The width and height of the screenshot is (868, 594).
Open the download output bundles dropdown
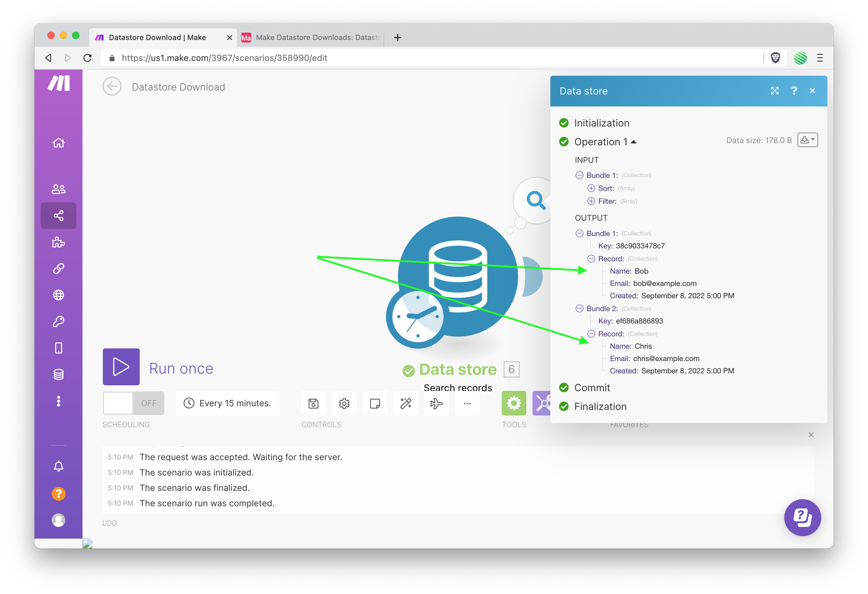807,140
